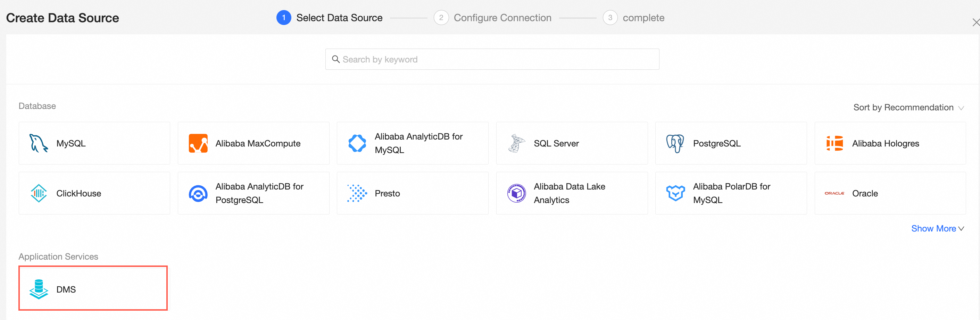Click the Presto dotted icon
This screenshot has height=320, width=980.
click(357, 193)
